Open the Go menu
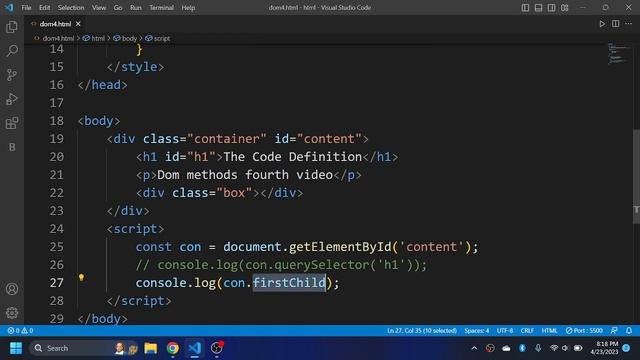 [118, 8]
